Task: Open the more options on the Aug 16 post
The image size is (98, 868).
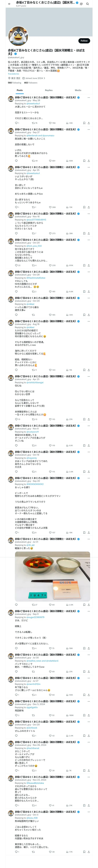Action: coord(89,321)
